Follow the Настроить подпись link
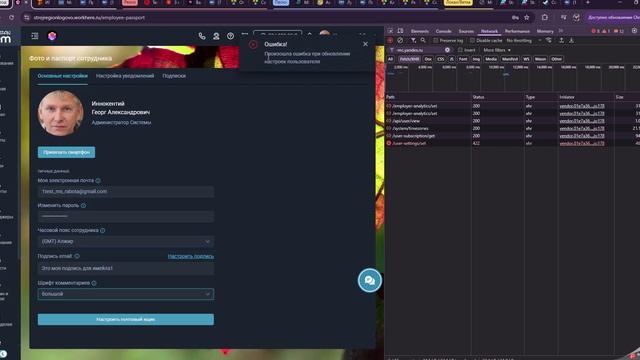The height and width of the screenshot is (360, 640). point(191,256)
